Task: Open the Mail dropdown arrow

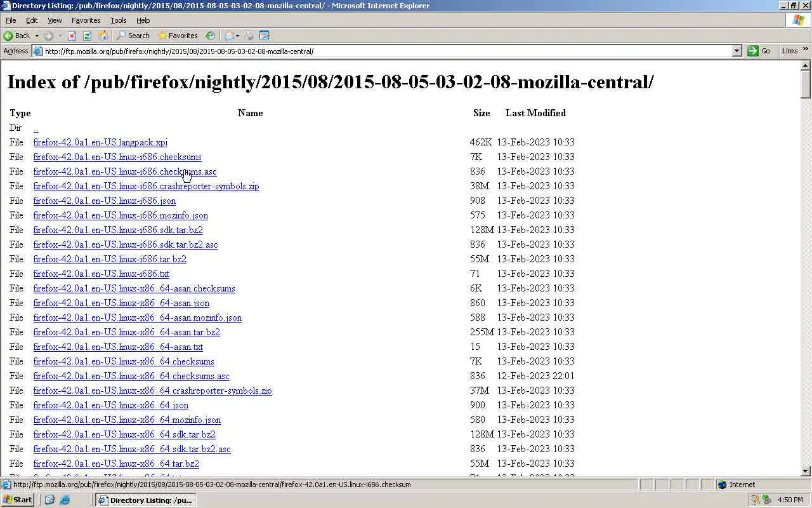Action: click(238, 36)
